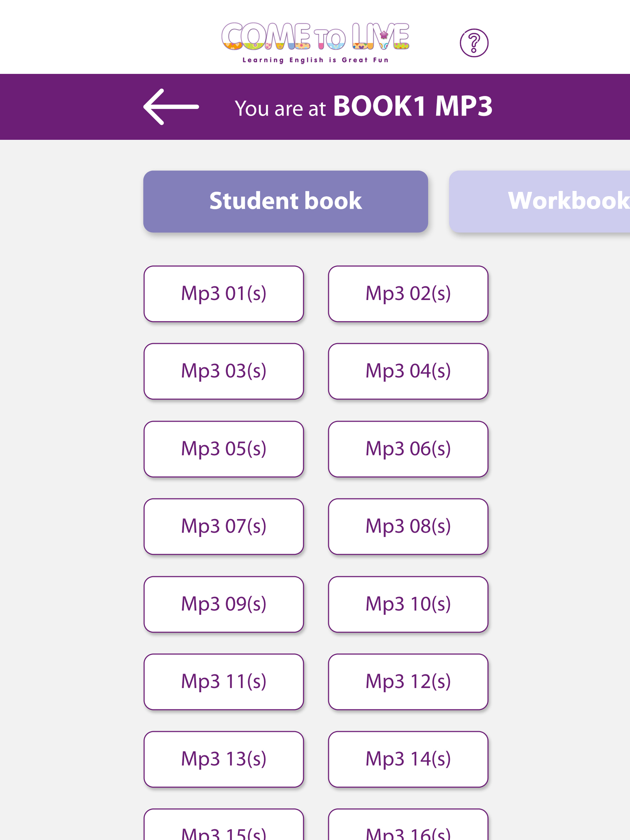The image size is (630, 840).
Task: Click the Come To Live logo
Action: click(x=315, y=42)
